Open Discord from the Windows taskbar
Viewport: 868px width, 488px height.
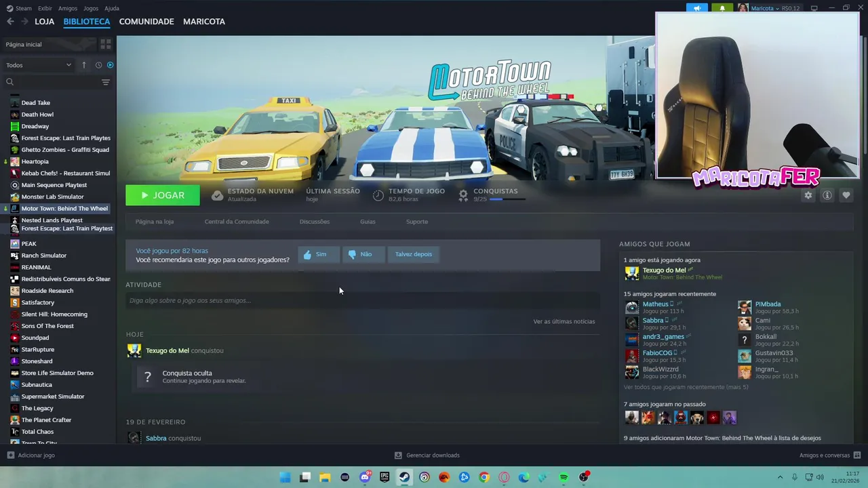tap(365, 477)
